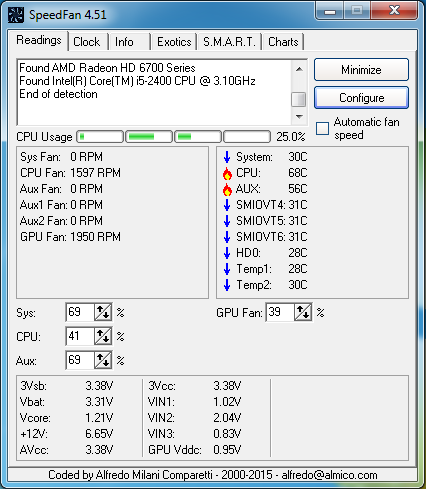The height and width of the screenshot is (489, 426).
Task: Click the Aux fan speed spinner arrows
Action: [x=103, y=360]
